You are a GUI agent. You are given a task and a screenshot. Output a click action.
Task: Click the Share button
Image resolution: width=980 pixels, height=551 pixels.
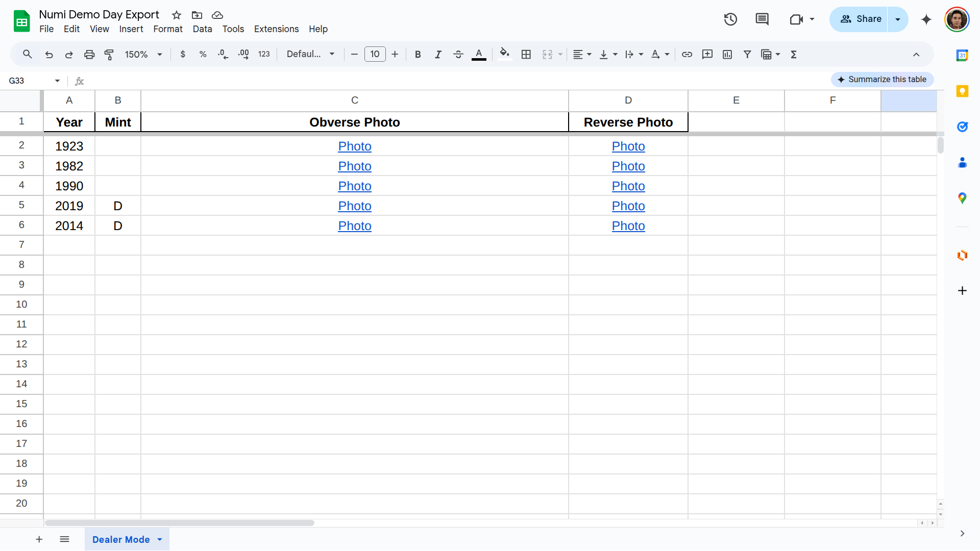(x=860, y=19)
